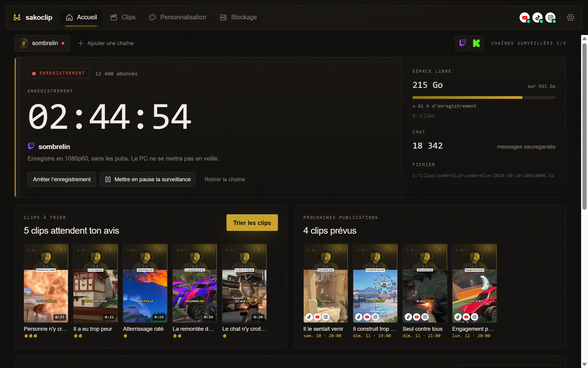
Task: Click Retirer la chaîne link
Action: 225,179
